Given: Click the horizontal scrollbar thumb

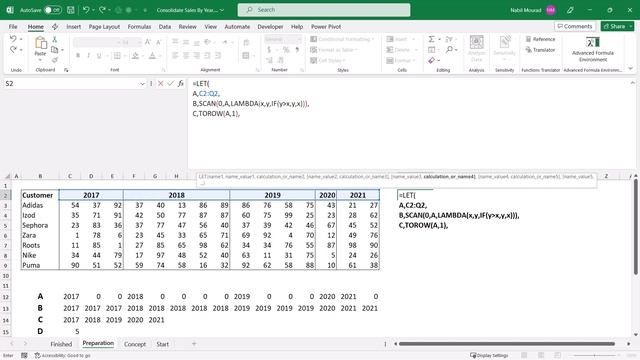Looking at the screenshot, I should pyautogui.click(x=507, y=344).
